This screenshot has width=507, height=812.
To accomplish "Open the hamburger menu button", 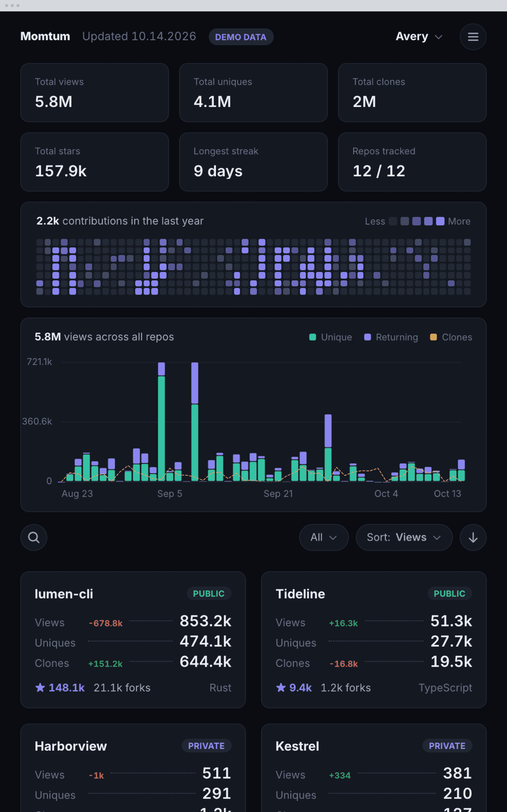I will 473,37.
